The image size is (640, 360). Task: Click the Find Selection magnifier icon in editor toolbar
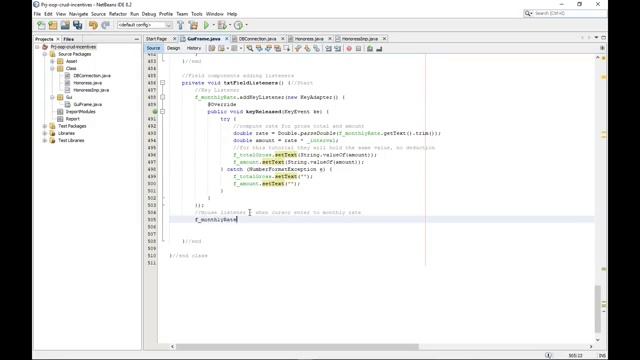click(250, 49)
